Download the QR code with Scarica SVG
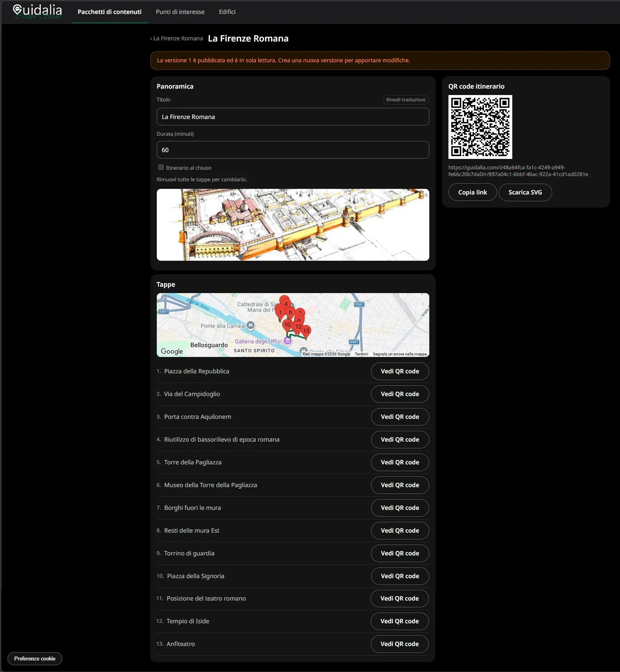 click(525, 192)
